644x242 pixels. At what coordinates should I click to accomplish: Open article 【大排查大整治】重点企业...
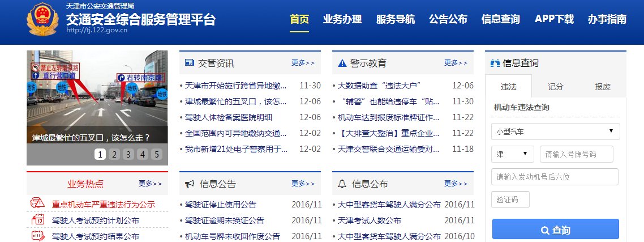(389, 134)
